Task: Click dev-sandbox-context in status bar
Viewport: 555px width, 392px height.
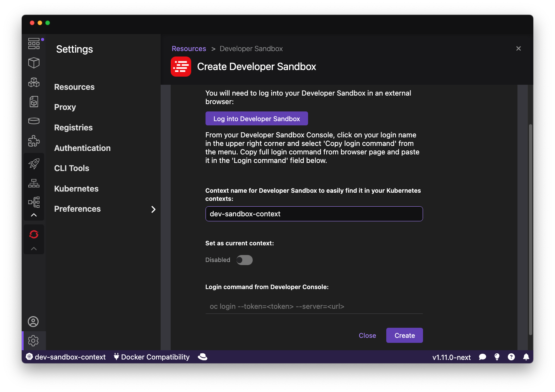Action: (x=70, y=357)
